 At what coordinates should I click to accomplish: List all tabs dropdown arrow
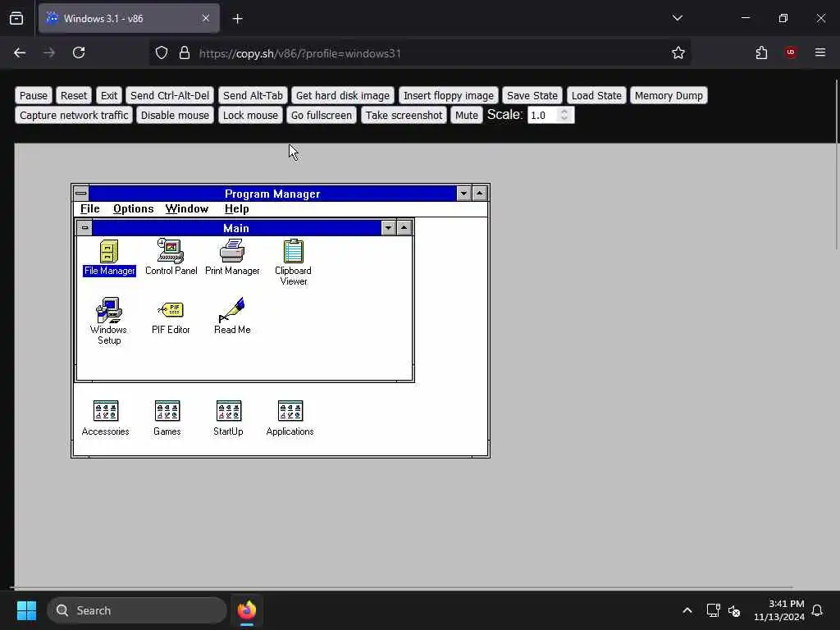677,18
